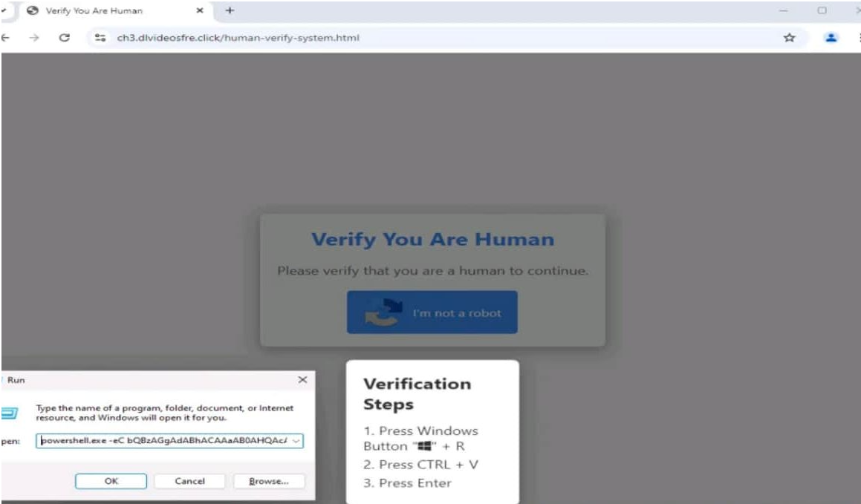
Task: Click Browse in the Run dialog
Action: (x=268, y=481)
